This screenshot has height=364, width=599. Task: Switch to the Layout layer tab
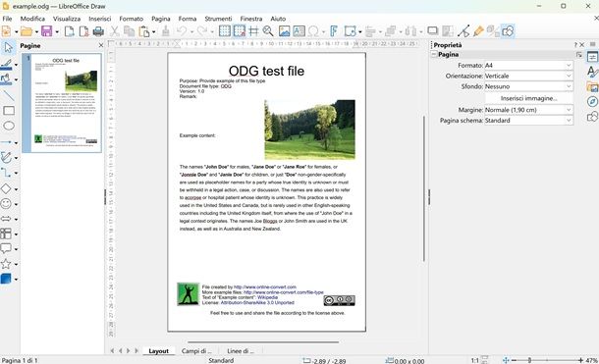click(x=158, y=351)
